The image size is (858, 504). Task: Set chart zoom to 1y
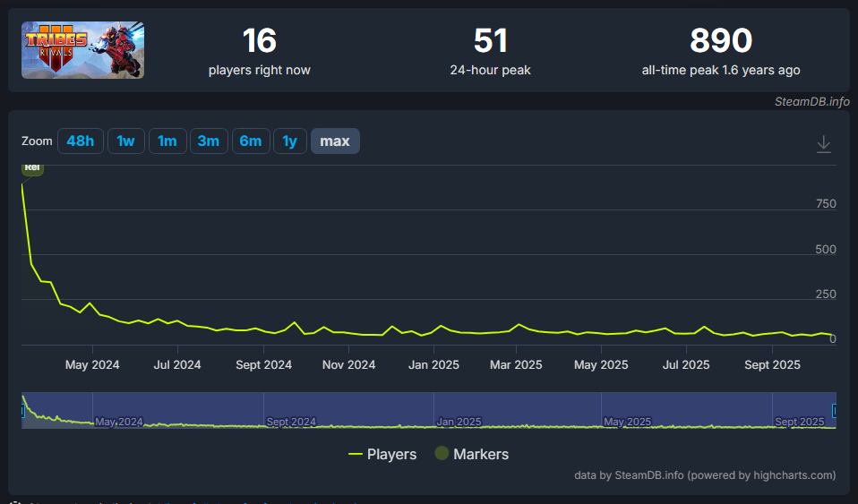tap(290, 141)
